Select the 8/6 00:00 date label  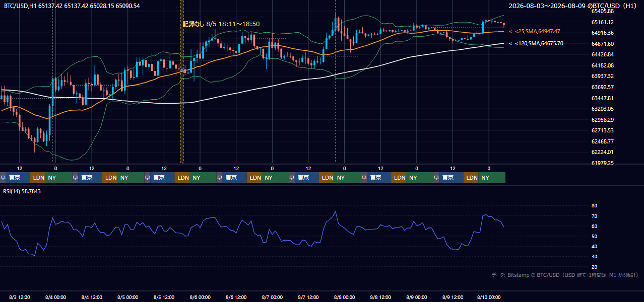(200, 297)
